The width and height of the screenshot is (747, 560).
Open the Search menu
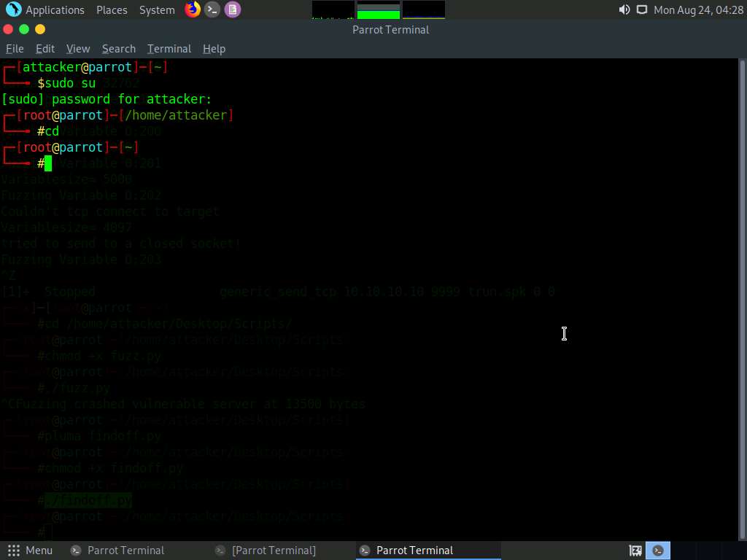point(119,49)
